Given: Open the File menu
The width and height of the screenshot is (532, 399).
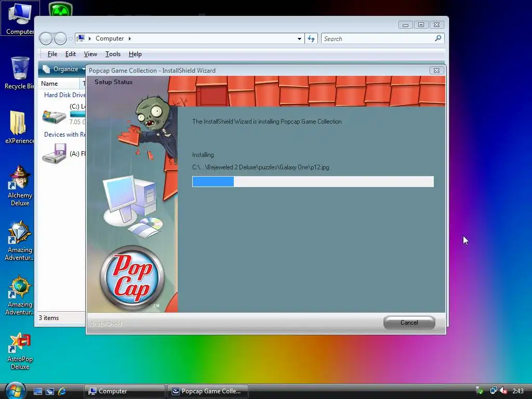Looking at the screenshot, I should tap(52, 54).
